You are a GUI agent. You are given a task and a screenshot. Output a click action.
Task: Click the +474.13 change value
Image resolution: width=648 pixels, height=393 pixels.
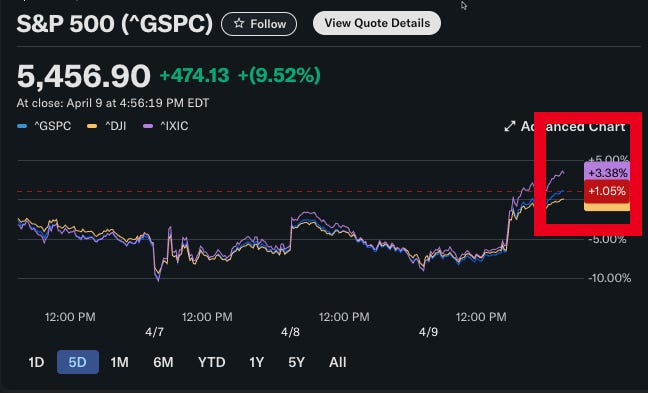(194, 76)
